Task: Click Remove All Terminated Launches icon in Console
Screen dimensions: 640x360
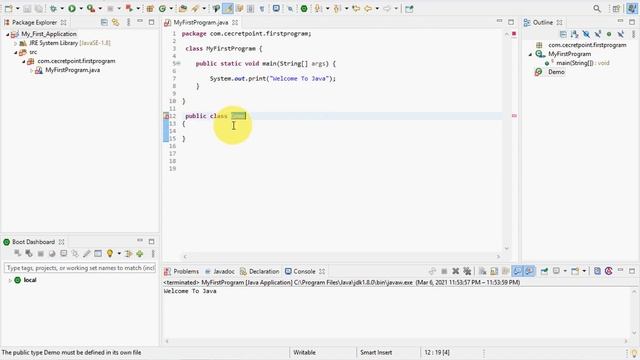Action: [x=467, y=271]
